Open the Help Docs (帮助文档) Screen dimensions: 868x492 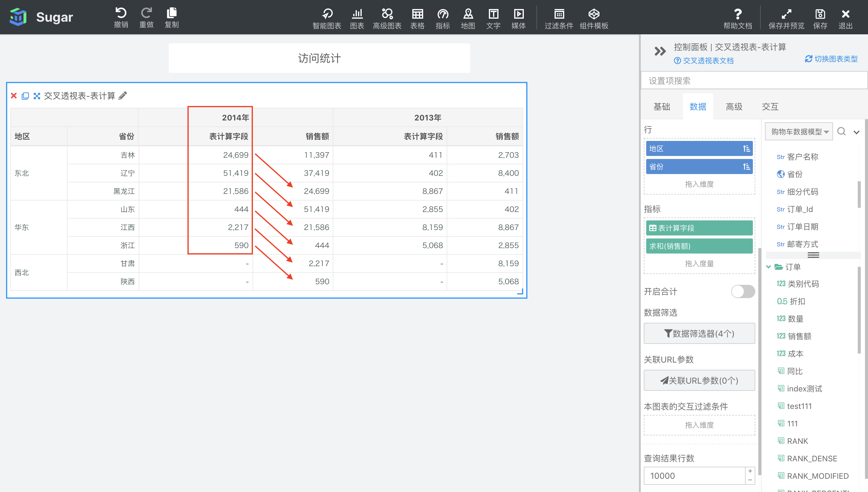(738, 19)
